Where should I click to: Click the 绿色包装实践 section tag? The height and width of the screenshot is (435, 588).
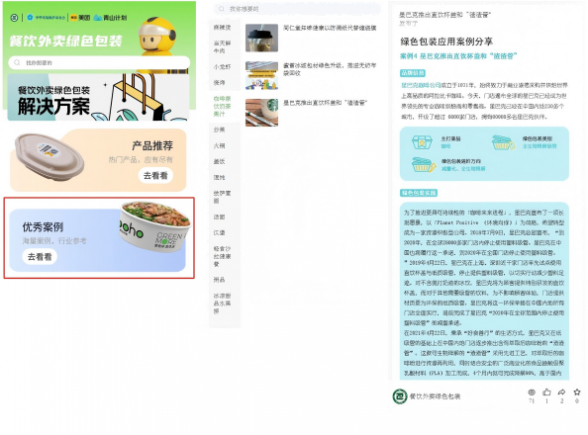coord(418,193)
